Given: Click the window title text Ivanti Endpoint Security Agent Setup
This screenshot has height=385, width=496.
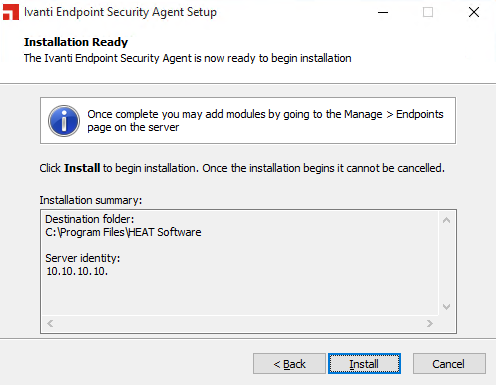Looking at the screenshot, I should point(120,12).
